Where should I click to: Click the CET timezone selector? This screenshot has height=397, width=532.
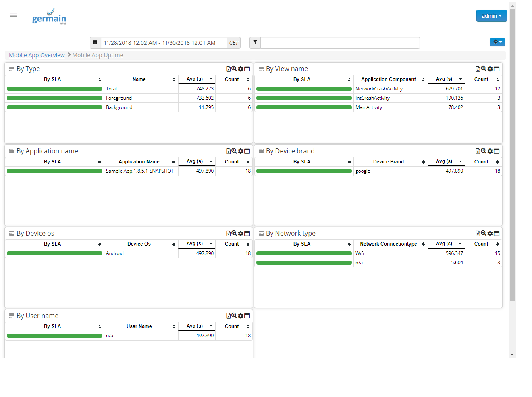234,43
